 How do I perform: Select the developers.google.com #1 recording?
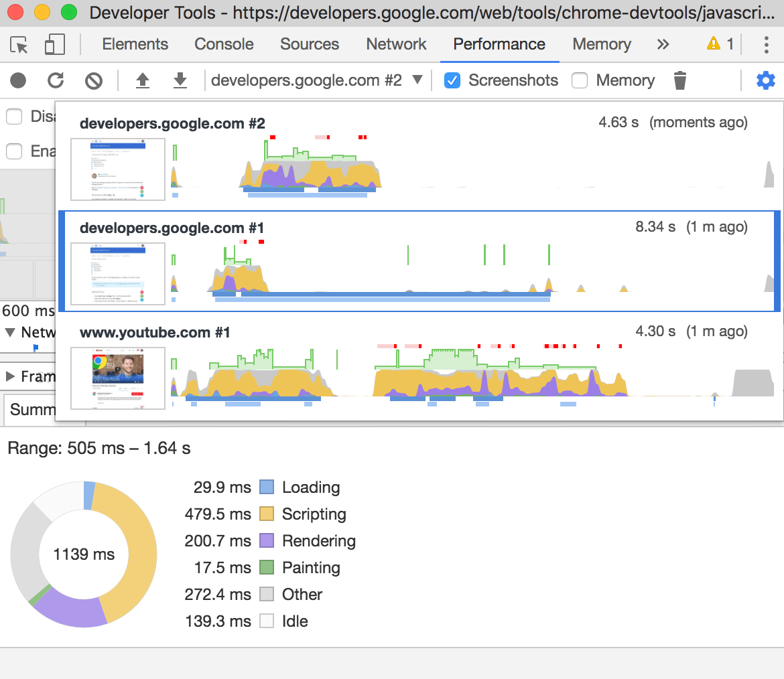[x=419, y=261]
